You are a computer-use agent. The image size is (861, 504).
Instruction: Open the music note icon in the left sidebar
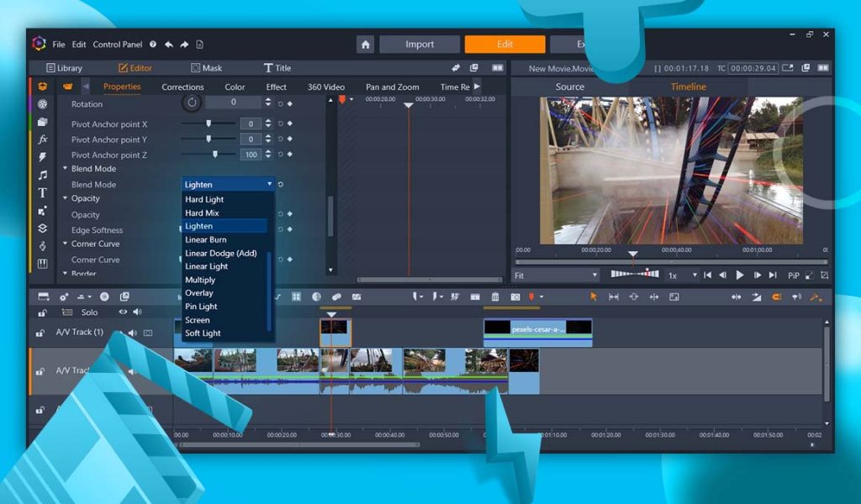pos(42,175)
